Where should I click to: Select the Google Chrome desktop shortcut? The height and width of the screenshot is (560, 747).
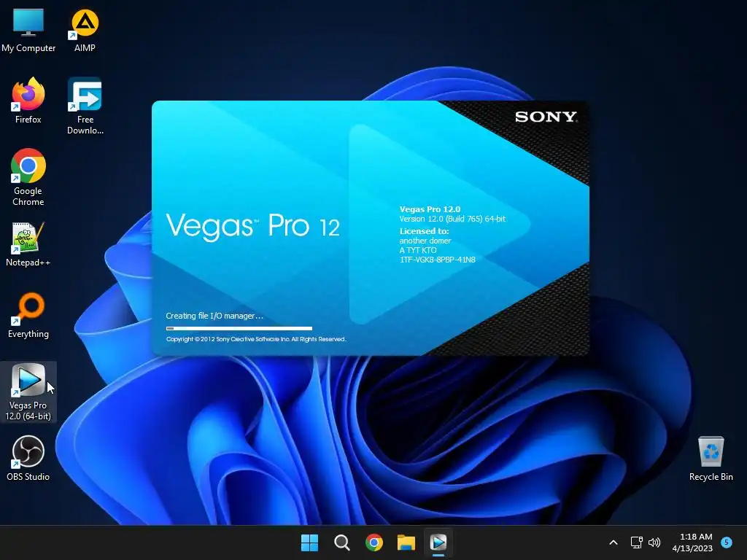pyautogui.click(x=28, y=177)
